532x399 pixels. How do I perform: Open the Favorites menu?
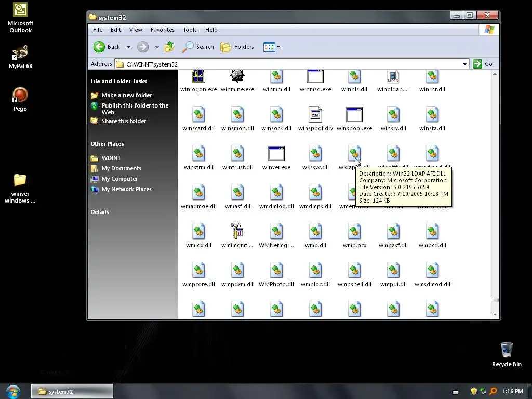click(163, 30)
